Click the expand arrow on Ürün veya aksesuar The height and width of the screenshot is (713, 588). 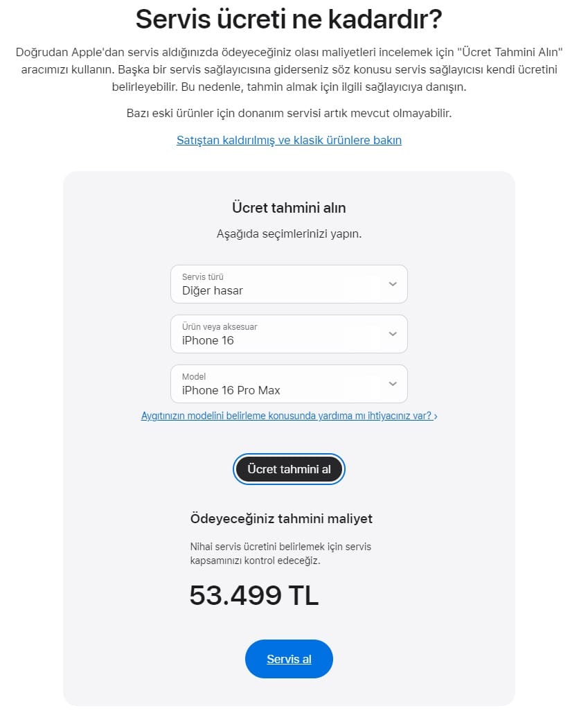point(393,334)
